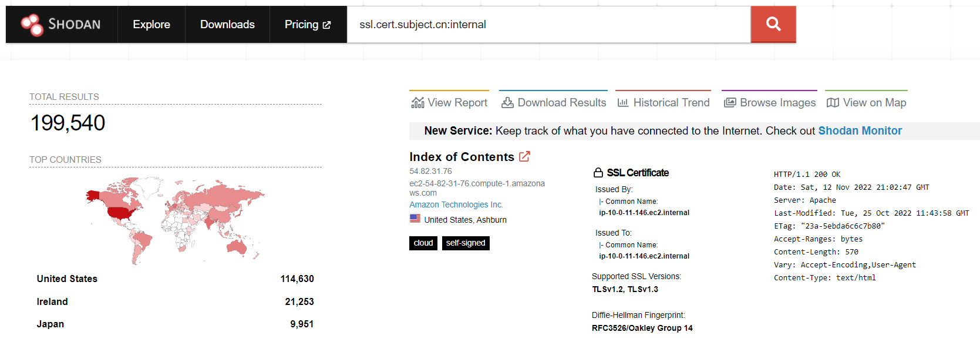Click the View on Map icon
This screenshot has height=342, width=980.
[833, 103]
